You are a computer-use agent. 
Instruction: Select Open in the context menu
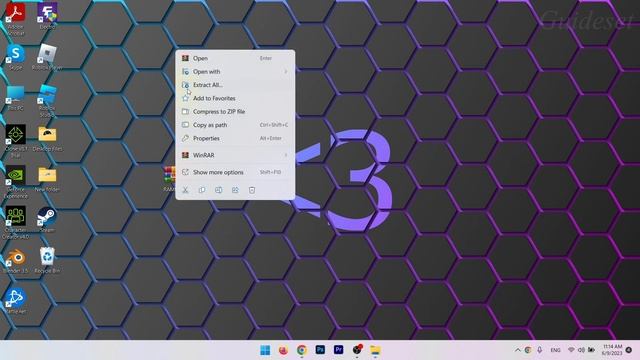click(235, 58)
